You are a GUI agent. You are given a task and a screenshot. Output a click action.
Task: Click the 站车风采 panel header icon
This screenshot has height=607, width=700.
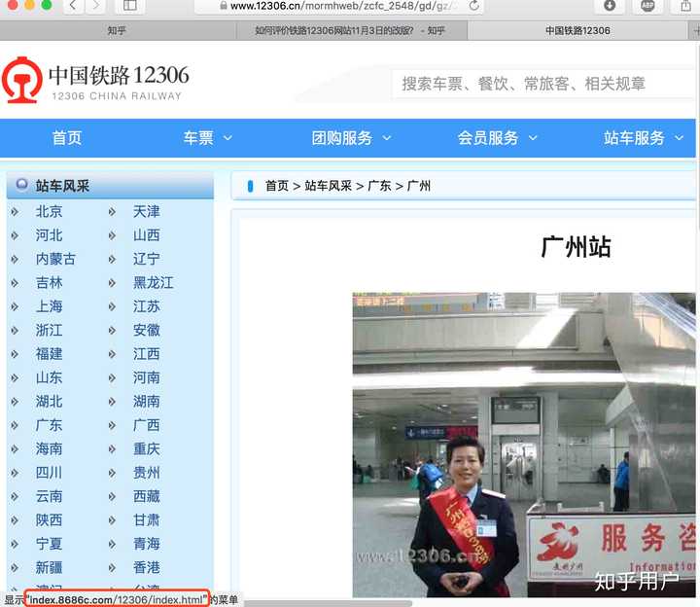pyautogui.click(x=21, y=184)
